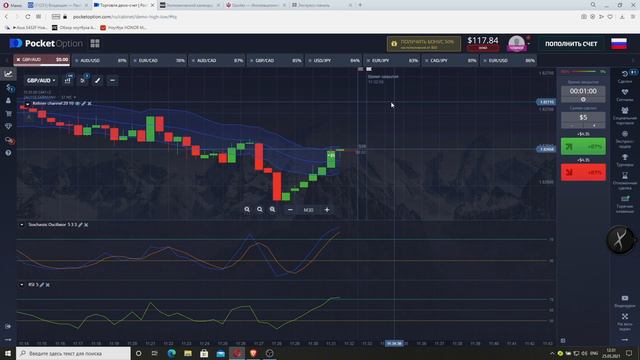
Task: Switch to the USD/JPY asset tab
Action: pos(334,60)
